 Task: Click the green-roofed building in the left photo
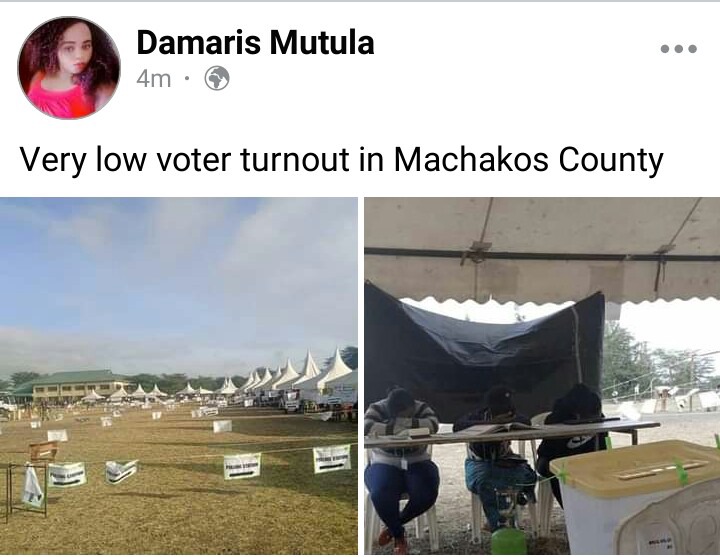73,385
